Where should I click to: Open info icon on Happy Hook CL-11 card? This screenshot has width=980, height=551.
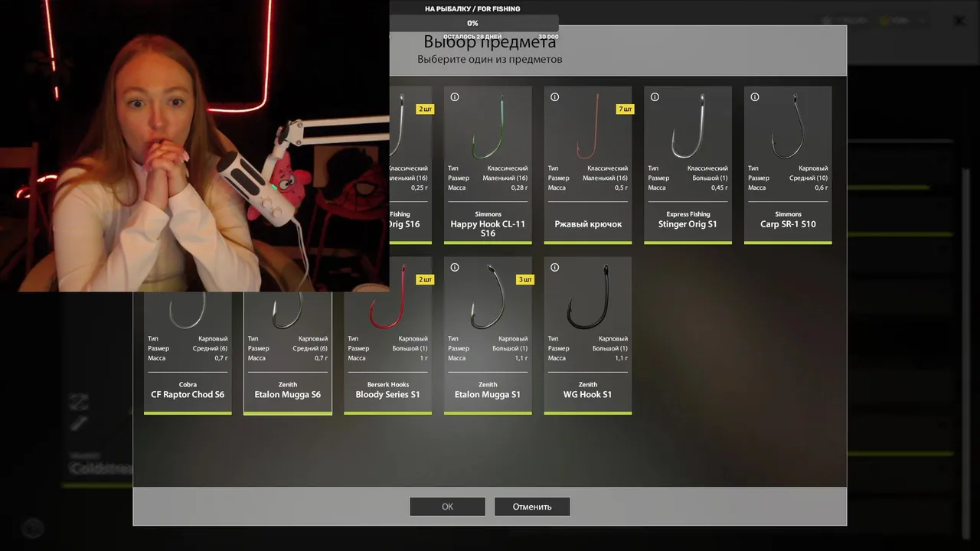pos(455,97)
